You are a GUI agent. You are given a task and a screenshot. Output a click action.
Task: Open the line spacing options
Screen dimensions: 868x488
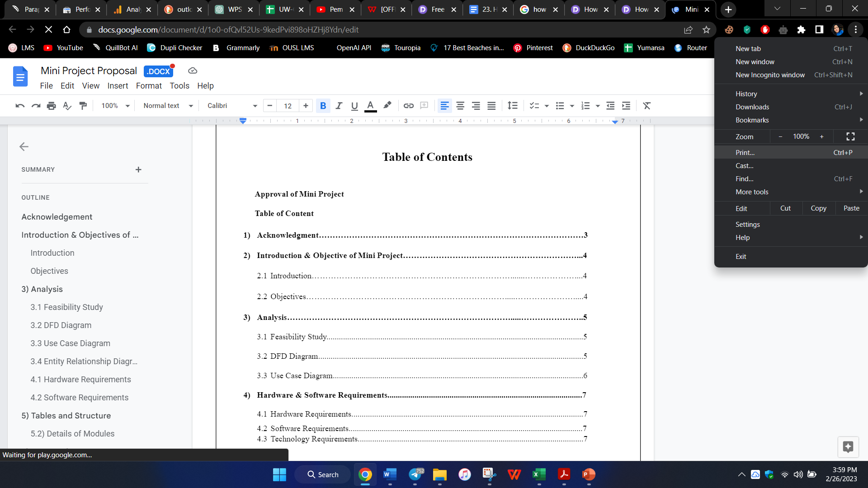click(512, 105)
